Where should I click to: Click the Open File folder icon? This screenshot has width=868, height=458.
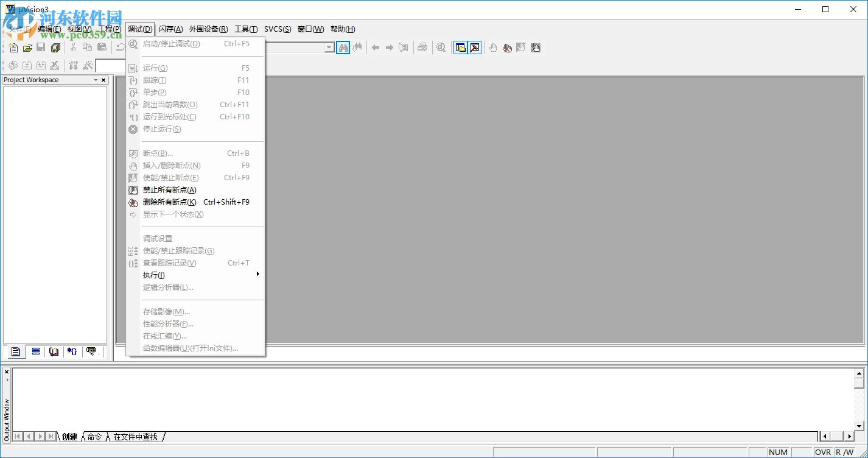pyautogui.click(x=27, y=48)
